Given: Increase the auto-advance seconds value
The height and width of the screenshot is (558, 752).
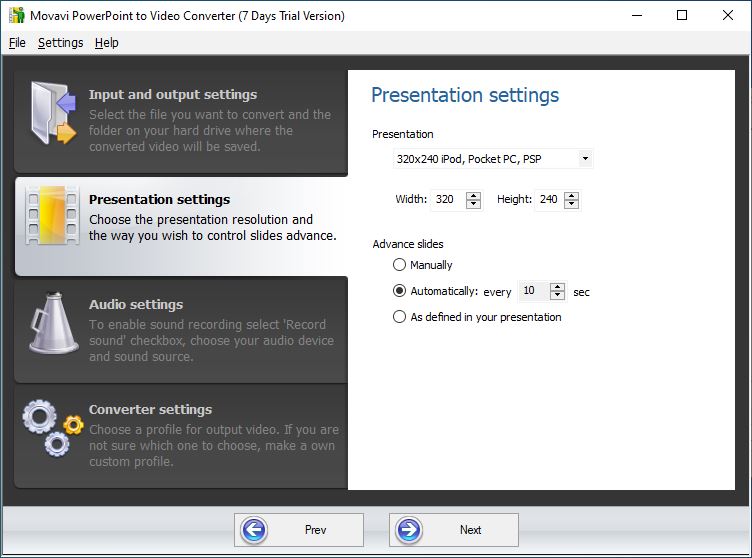Looking at the screenshot, I should pyautogui.click(x=557, y=287).
